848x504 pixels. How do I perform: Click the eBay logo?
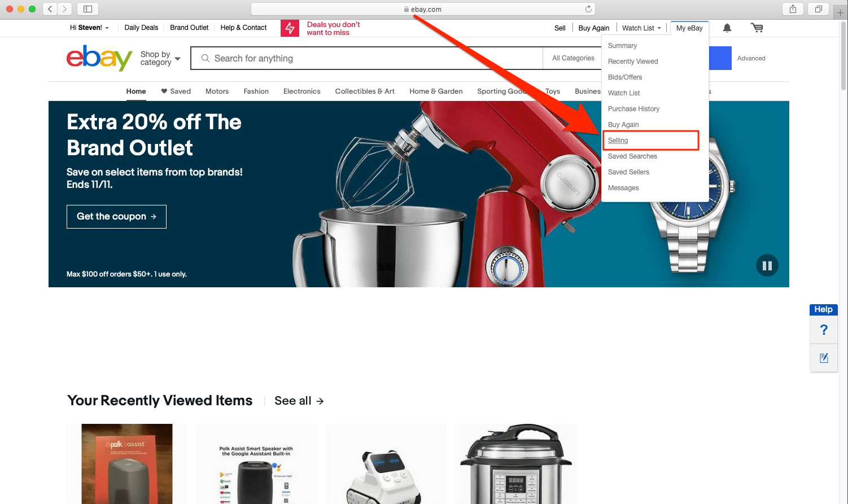click(x=99, y=58)
